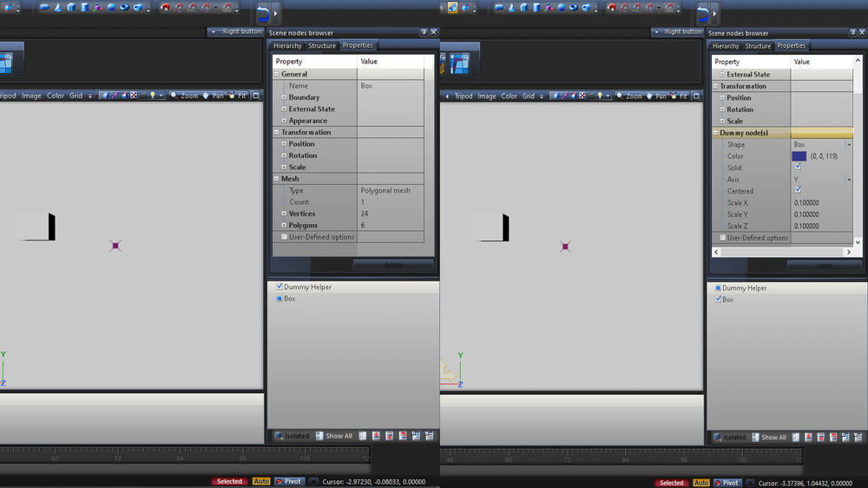Collapse Dummy node(s) section in right properties

tap(715, 133)
